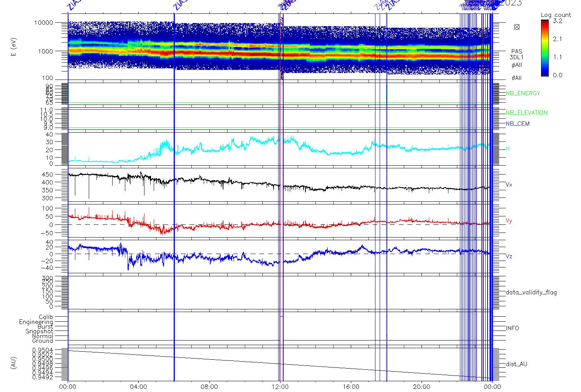Click the green NB_ELEVATION legend label
Image resolution: width=581 pixels, height=392 pixels.
526,113
